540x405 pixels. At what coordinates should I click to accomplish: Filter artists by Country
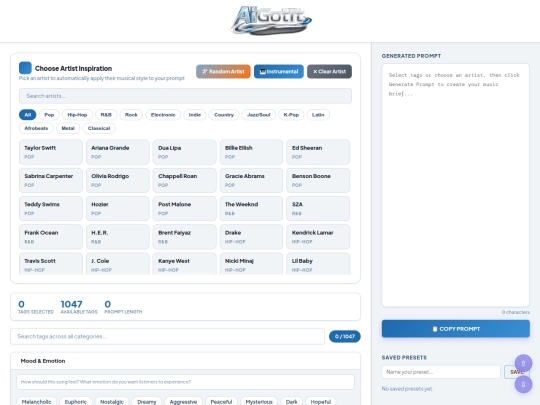tap(224, 115)
